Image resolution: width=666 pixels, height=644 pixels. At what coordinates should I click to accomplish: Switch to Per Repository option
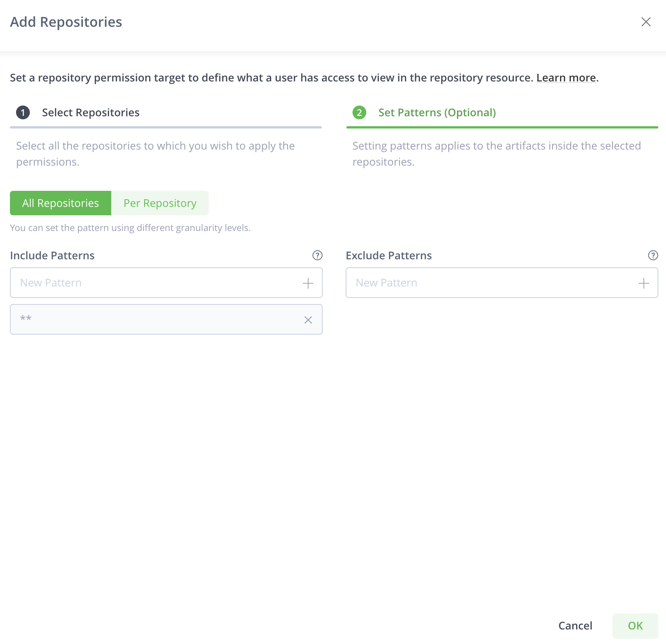click(160, 203)
